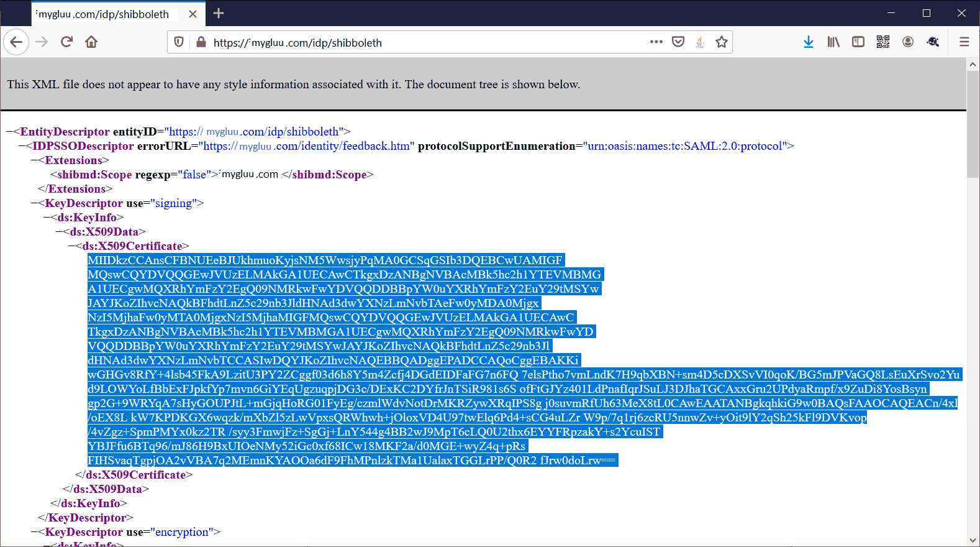Click the entityID attribute value

[254, 132]
